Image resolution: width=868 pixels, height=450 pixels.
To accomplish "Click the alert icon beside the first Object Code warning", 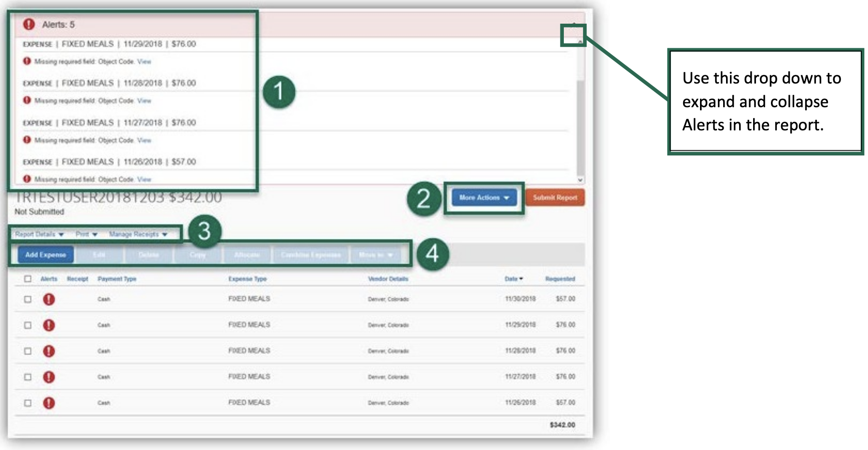I will pyautogui.click(x=27, y=61).
